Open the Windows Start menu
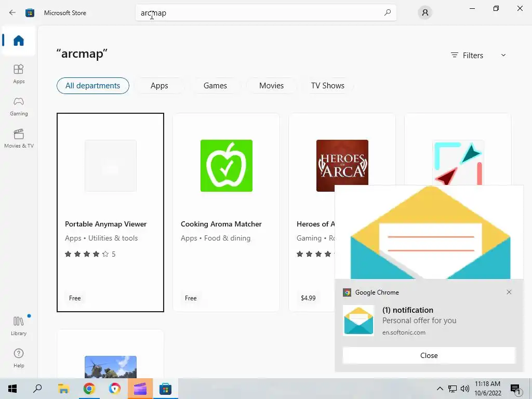 tap(12, 389)
